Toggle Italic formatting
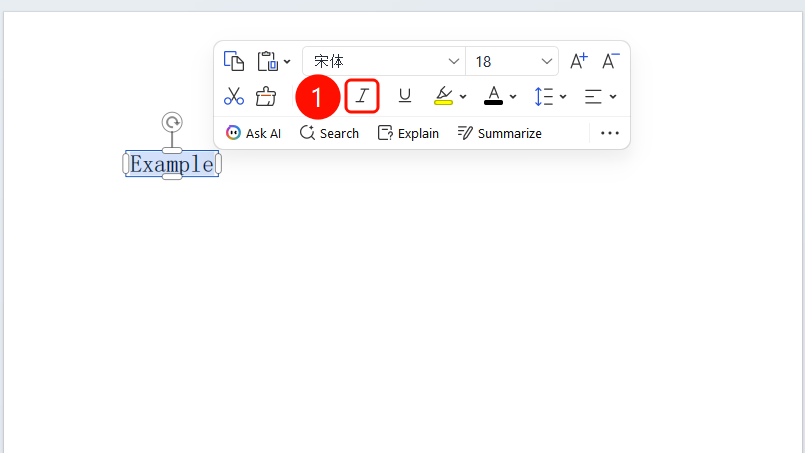 point(362,96)
